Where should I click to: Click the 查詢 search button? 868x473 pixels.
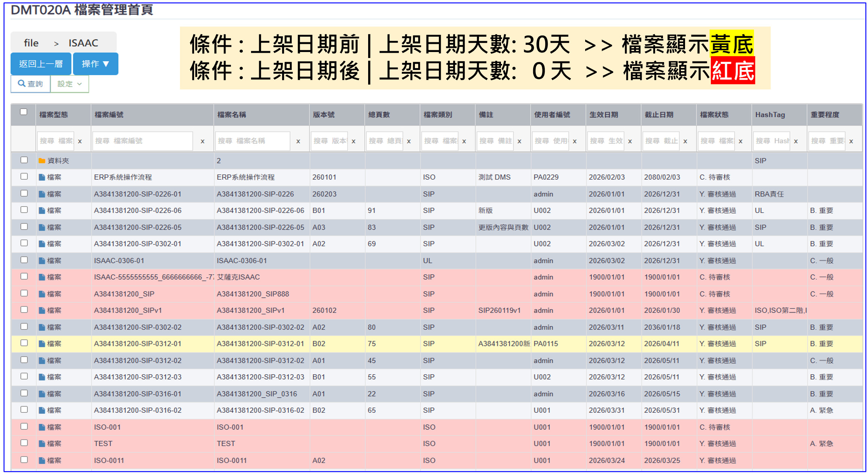tap(31, 84)
